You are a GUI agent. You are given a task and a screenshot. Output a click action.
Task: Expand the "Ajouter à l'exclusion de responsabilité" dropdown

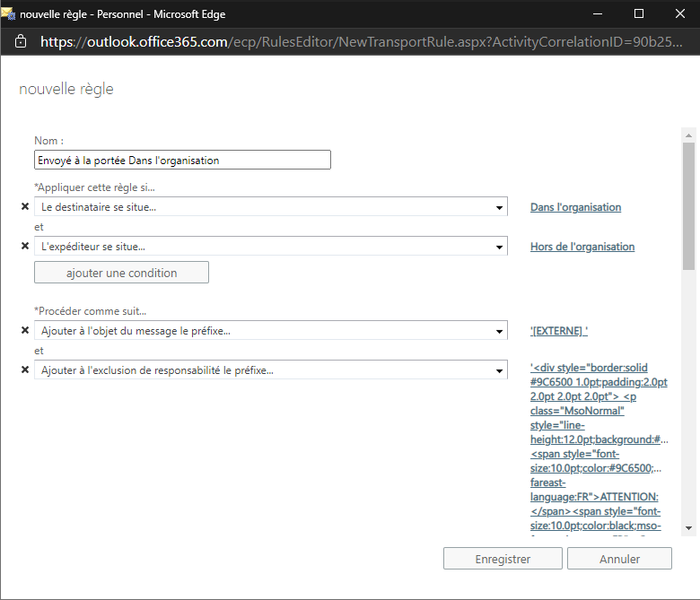tap(270, 370)
